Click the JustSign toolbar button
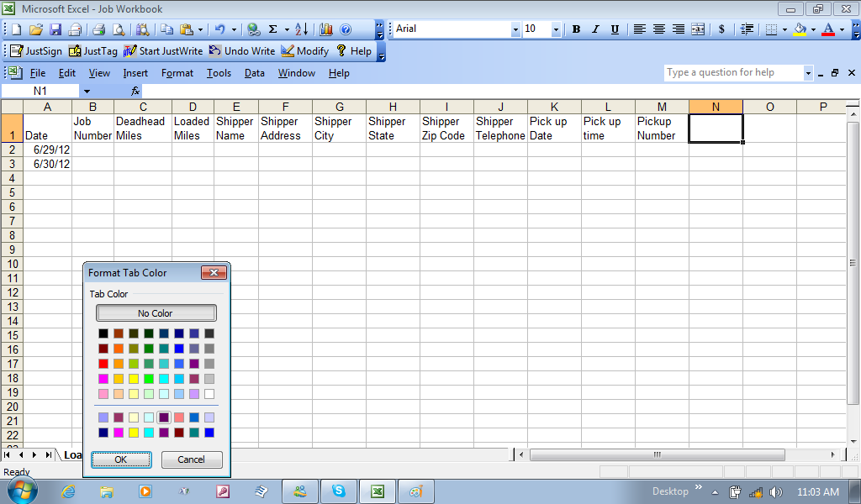This screenshot has width=861, height=504. (36, 51)
